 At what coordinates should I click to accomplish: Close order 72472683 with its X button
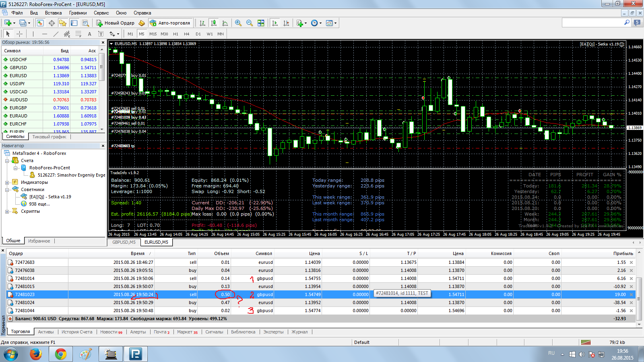tap(631, 262)
